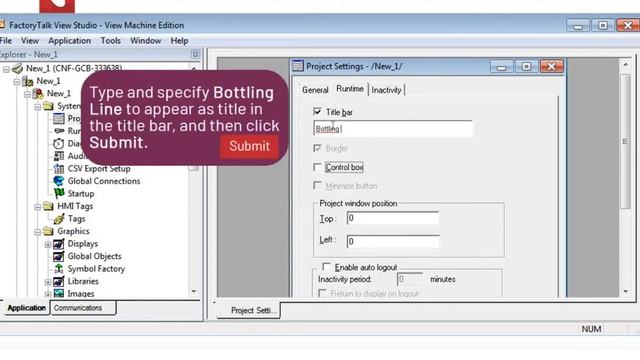640x360 pixels.
Task: Open the Symbol Factory icon
Action: click(59, 269)
